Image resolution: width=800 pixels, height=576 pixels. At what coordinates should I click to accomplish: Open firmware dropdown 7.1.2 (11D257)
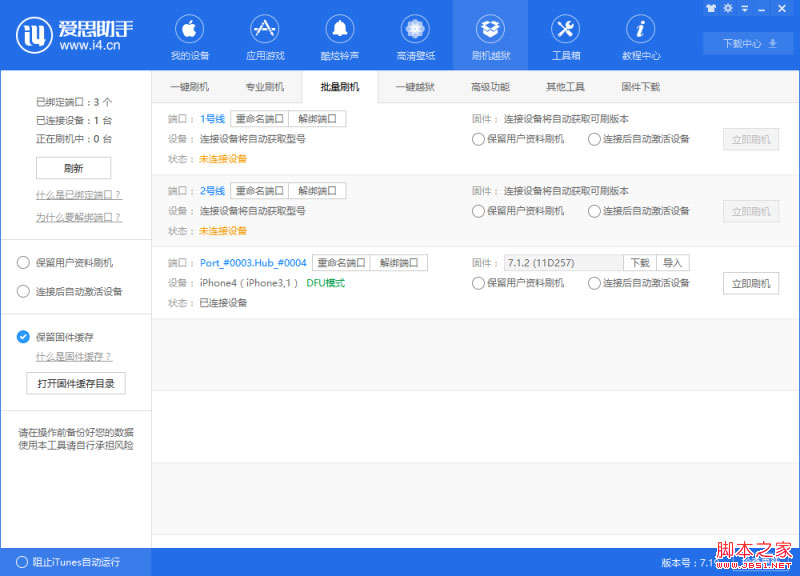point(564,263)
